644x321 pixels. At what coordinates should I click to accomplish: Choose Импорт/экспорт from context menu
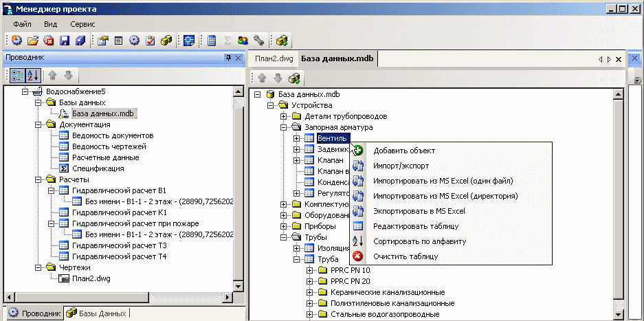click(x=451, y=166)
